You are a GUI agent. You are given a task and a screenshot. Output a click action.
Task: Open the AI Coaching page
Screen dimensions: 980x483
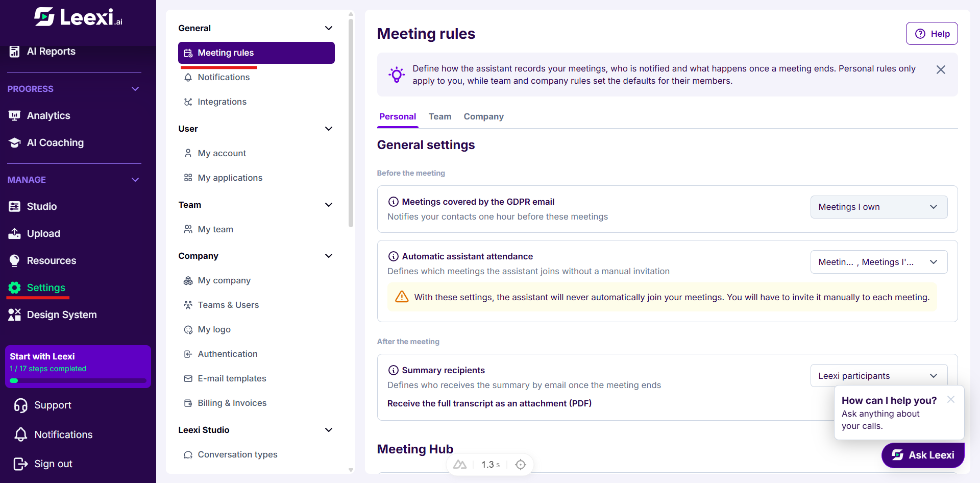click(x=46, y=143)
